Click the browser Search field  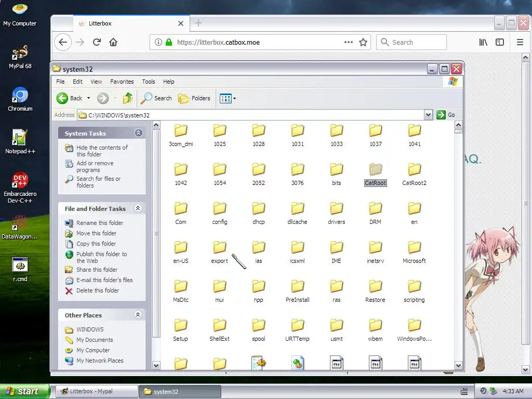point(411,42)
